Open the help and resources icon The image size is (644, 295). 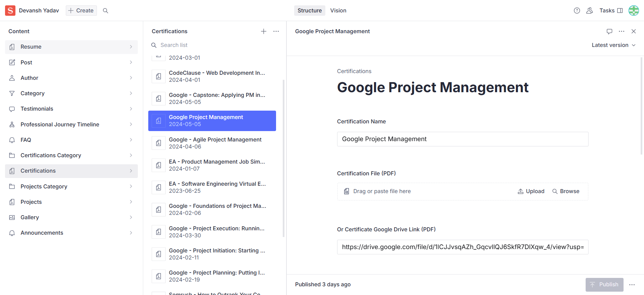[x=577, y=11]
